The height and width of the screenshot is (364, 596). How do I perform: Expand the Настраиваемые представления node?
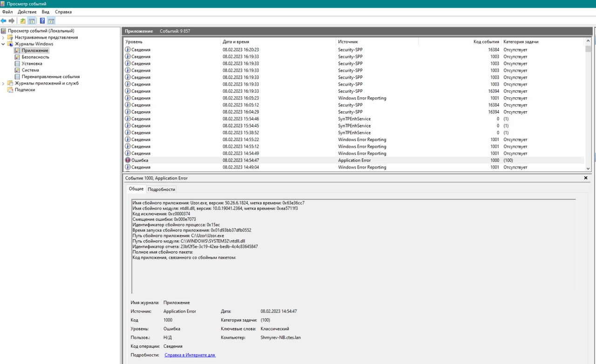3,37
